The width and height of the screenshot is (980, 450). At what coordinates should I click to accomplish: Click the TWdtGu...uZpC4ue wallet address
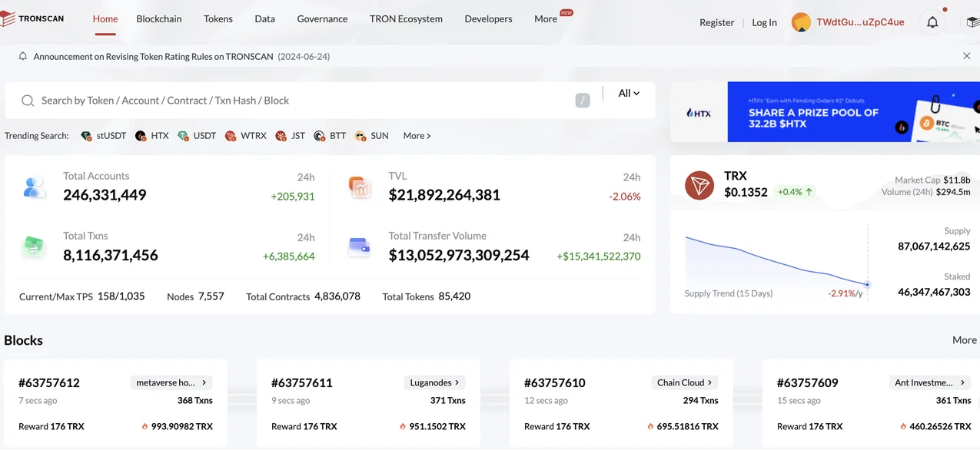coord(860,22)
